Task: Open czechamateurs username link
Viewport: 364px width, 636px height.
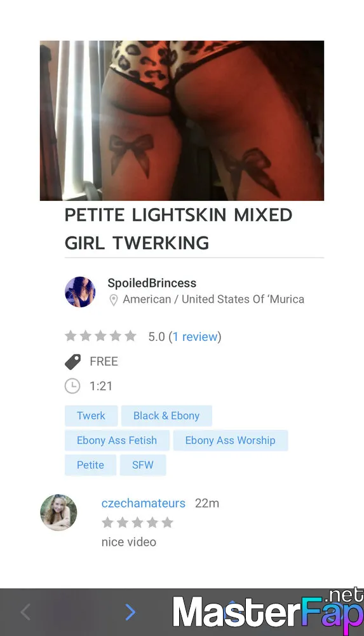Action: pos(144,503)
